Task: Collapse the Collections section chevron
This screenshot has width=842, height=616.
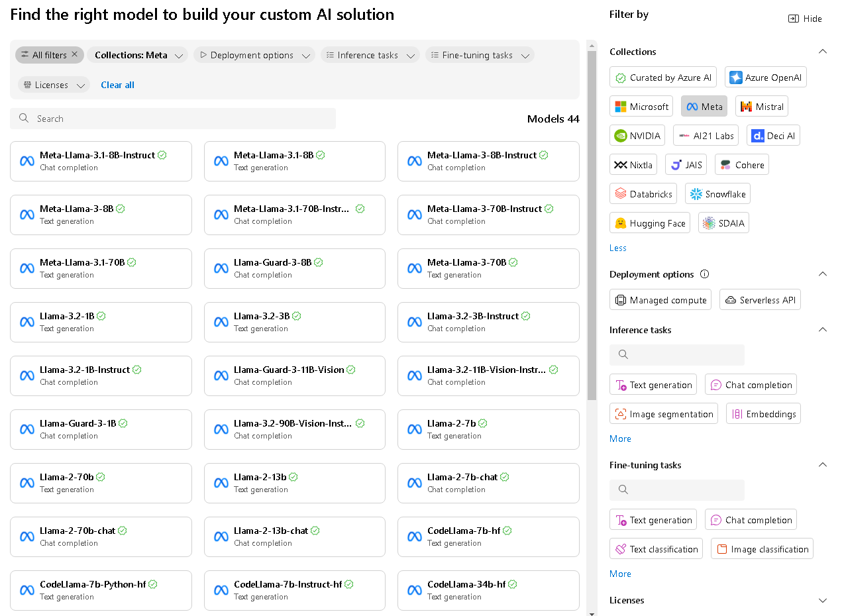Action: point(823,52)
